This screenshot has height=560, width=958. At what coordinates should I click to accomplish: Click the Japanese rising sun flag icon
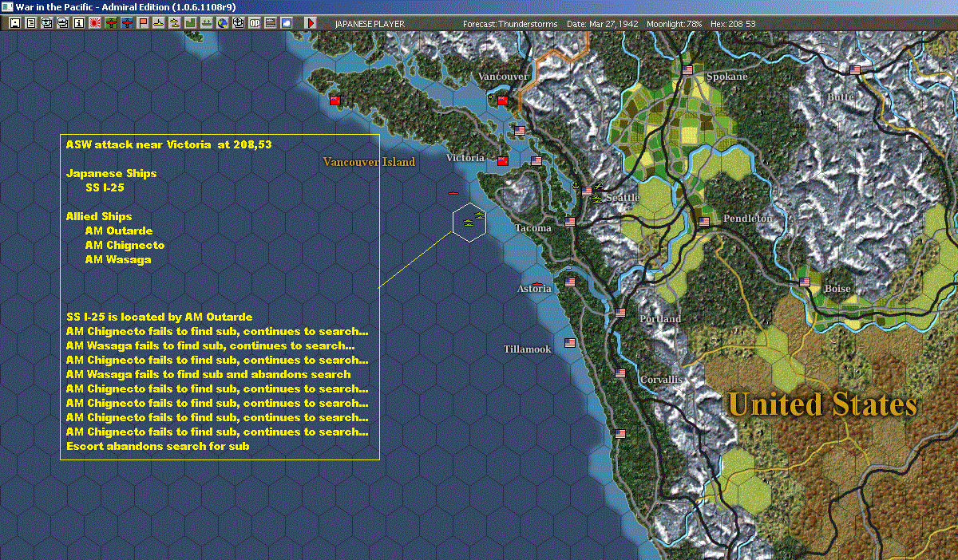[x=94, y=23]
